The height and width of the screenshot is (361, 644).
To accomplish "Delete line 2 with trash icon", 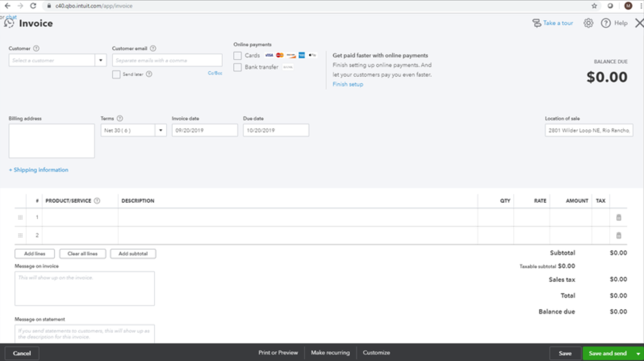I will pyautogui.click(x=619, y=236).
